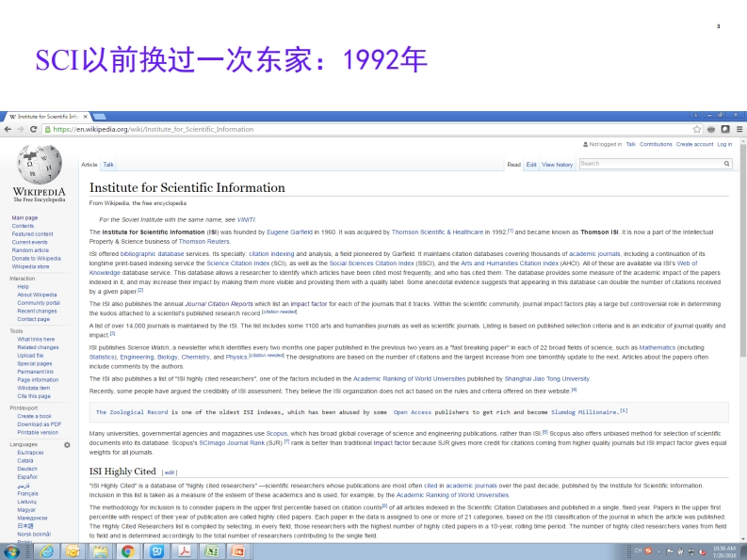This screenshot has height=560, width=747.
Task: Reload the Wikipedia page
Action: tap(33, 129)
